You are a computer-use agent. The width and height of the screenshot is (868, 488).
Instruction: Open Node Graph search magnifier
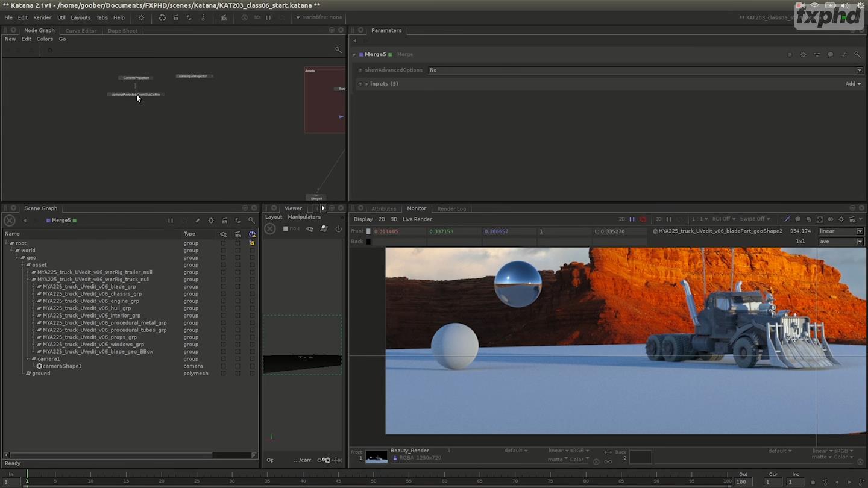coord(338,50)
